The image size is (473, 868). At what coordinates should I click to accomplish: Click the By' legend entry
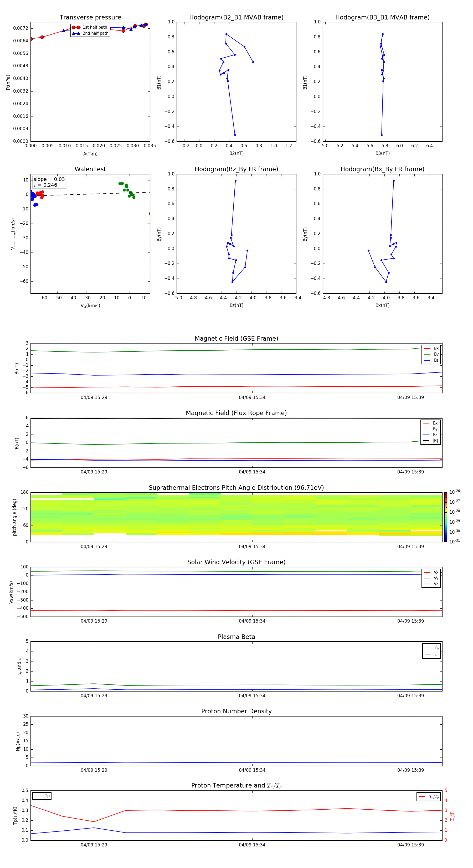pos(431,429)
